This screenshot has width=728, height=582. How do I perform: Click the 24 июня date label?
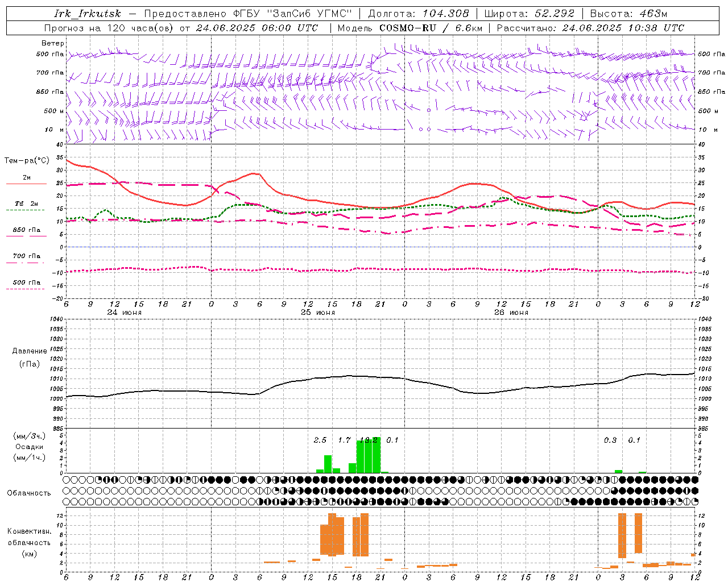tap(125, 313)
